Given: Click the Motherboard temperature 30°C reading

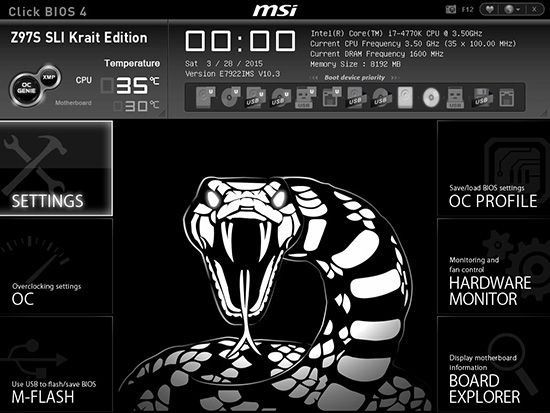Looking at the screenshot, I should pyautogui.click(x=136, y=106).
